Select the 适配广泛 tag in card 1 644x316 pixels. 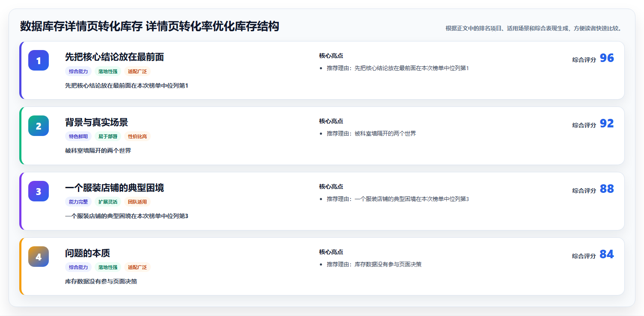(x=137, y=71)
